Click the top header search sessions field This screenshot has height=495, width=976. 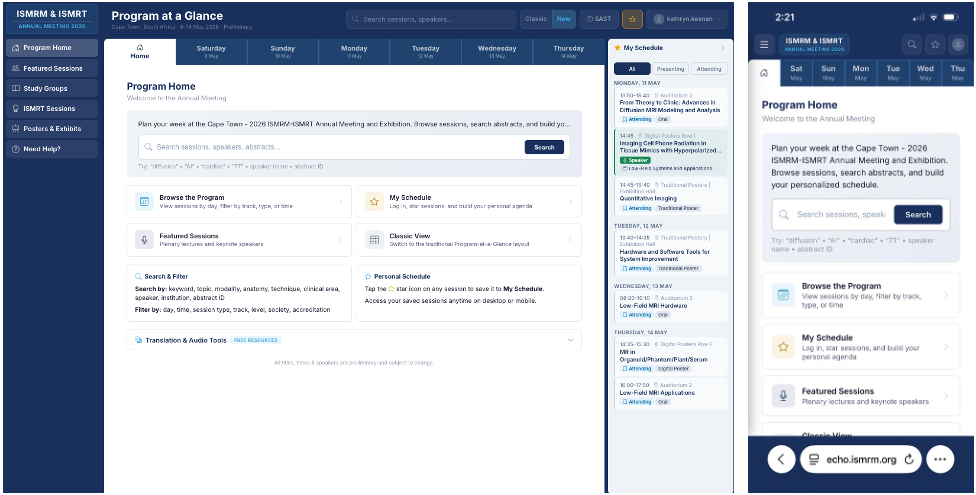(x=432, y=19)
